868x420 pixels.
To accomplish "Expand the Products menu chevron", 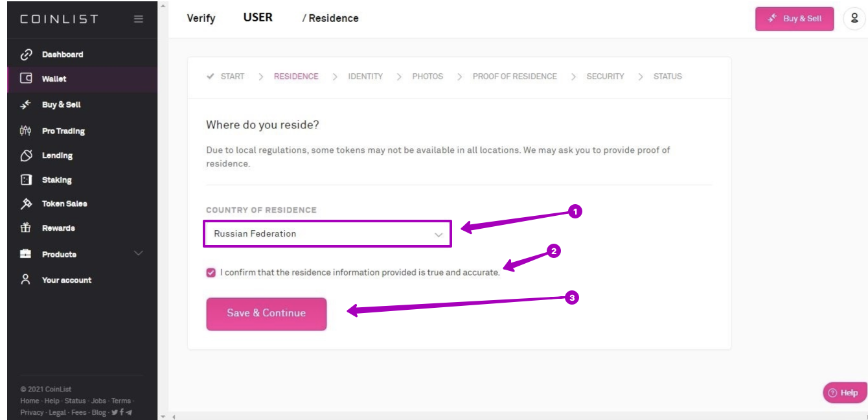I will (x=138, y=253).
